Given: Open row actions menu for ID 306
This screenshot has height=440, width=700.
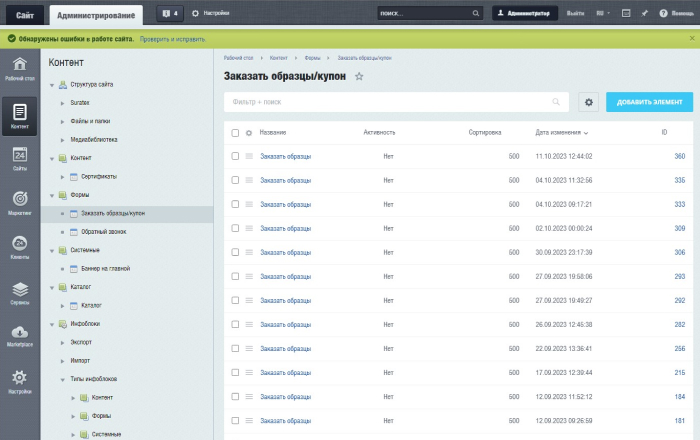Looking at the screenshot, I should tap(249, 253).
